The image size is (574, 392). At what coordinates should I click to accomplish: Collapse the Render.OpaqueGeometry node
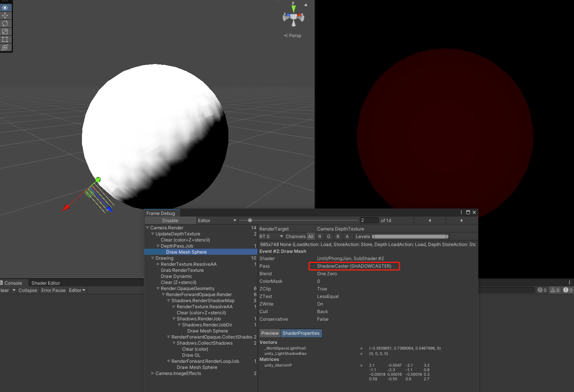(158, 289)
